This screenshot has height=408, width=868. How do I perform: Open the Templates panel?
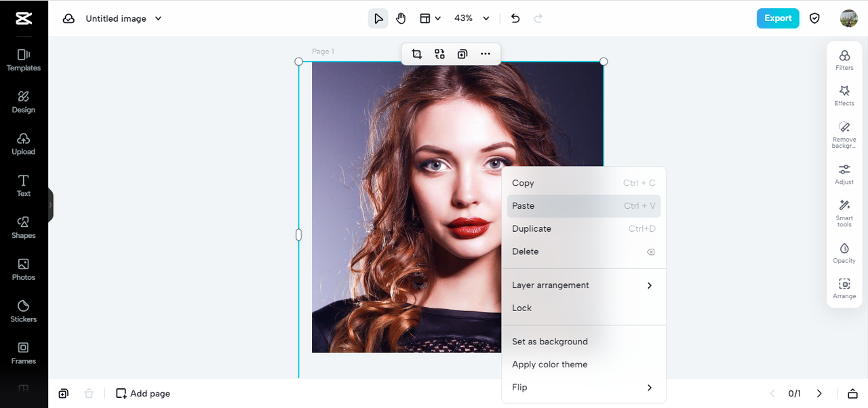tap(24, 60)
